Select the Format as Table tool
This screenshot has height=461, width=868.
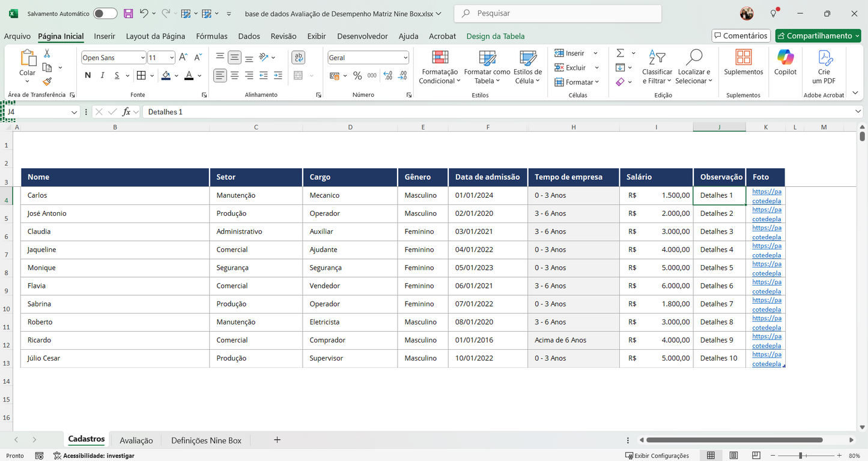pyautogui.click(x=488, y=67)
